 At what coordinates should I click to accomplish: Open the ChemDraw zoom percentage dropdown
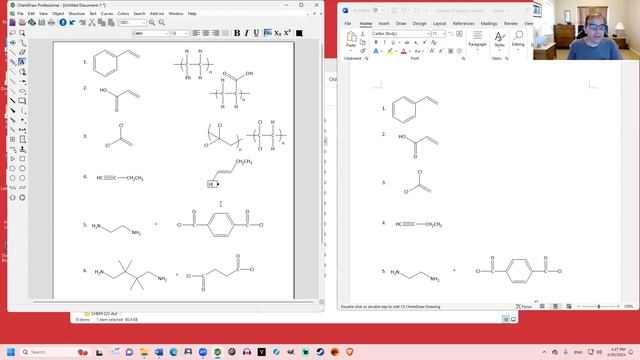144,23
